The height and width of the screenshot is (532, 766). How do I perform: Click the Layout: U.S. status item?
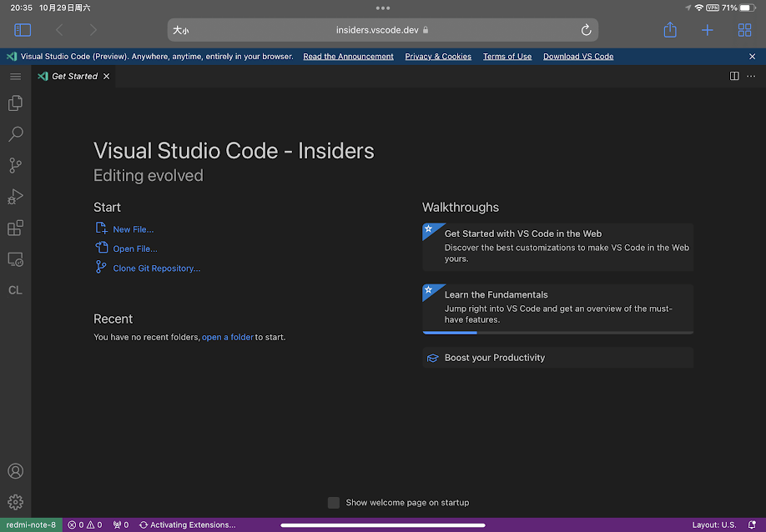click(x=713, y=524)
